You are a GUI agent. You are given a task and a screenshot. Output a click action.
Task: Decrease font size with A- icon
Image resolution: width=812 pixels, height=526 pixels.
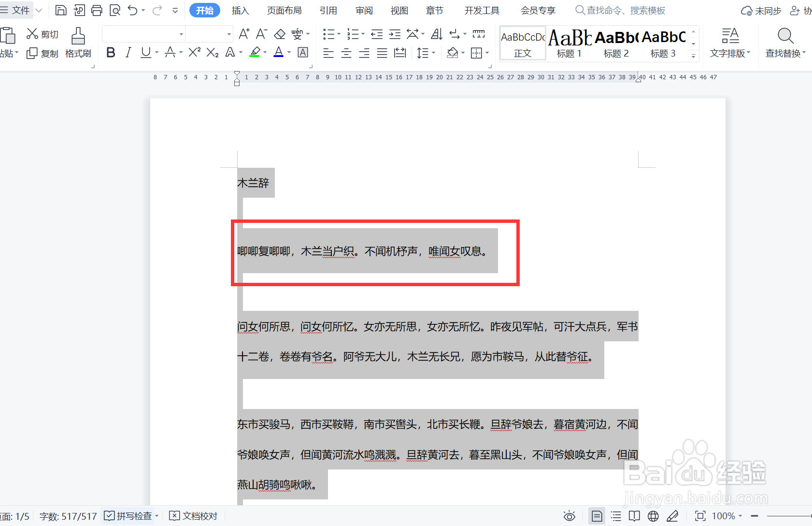[x=261, y=34]
